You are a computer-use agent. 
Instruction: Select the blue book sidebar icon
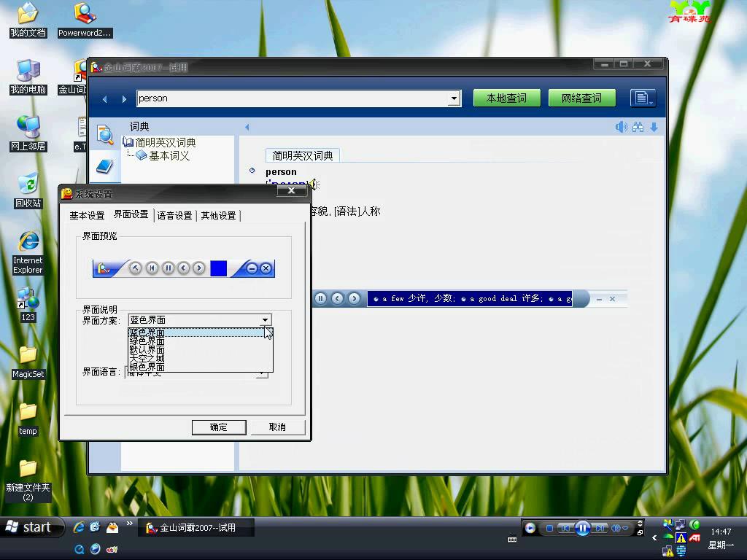point(104,166)
